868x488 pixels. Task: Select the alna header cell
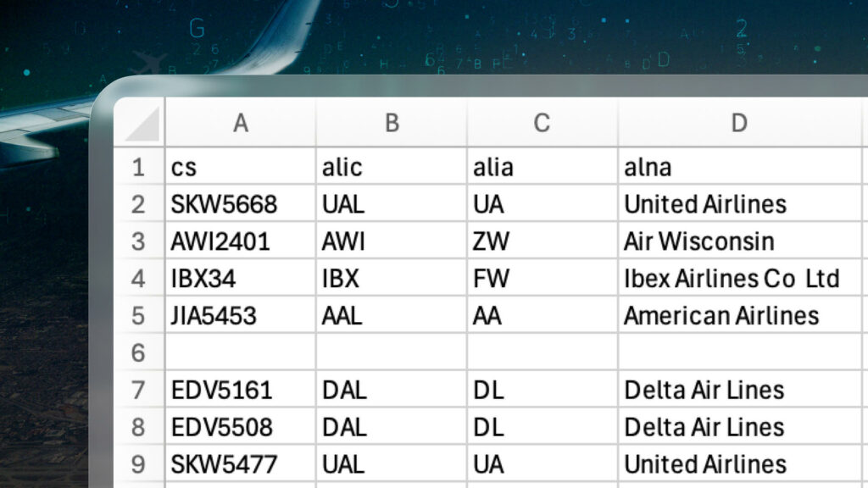[739, 167]
